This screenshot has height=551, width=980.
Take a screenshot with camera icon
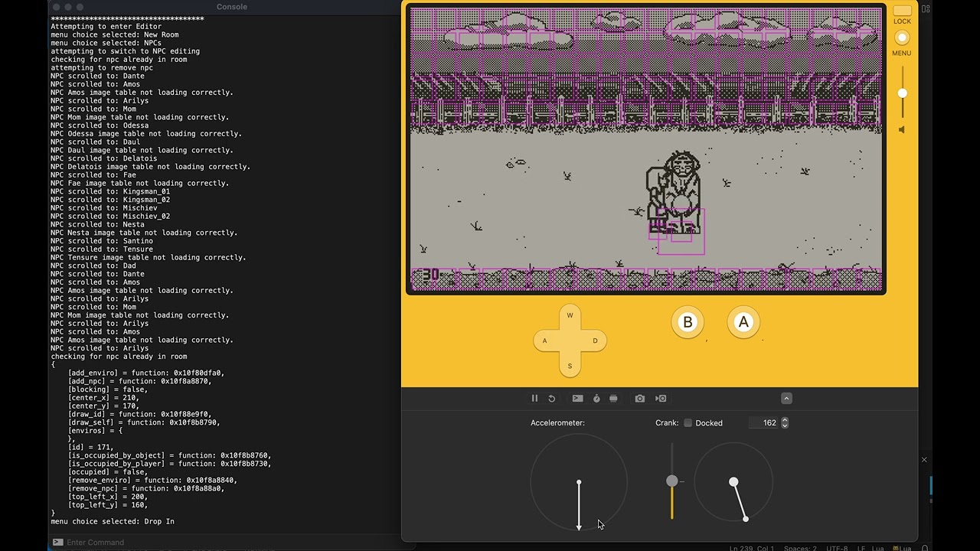click(639, 398)
